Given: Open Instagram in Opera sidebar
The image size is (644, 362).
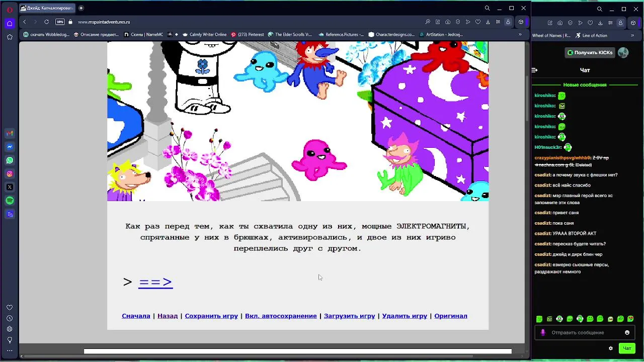Looking at the screenshot, I should coord(10,174).
